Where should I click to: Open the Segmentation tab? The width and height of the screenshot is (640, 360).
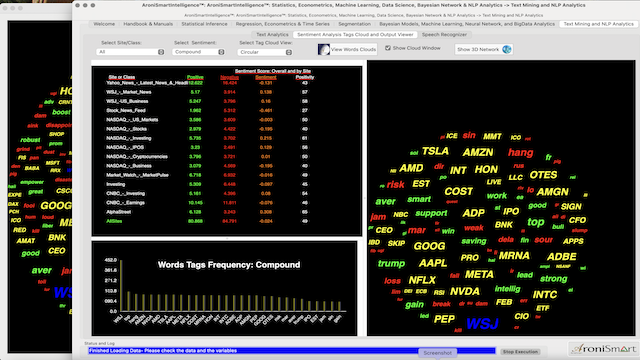(354, 24)
